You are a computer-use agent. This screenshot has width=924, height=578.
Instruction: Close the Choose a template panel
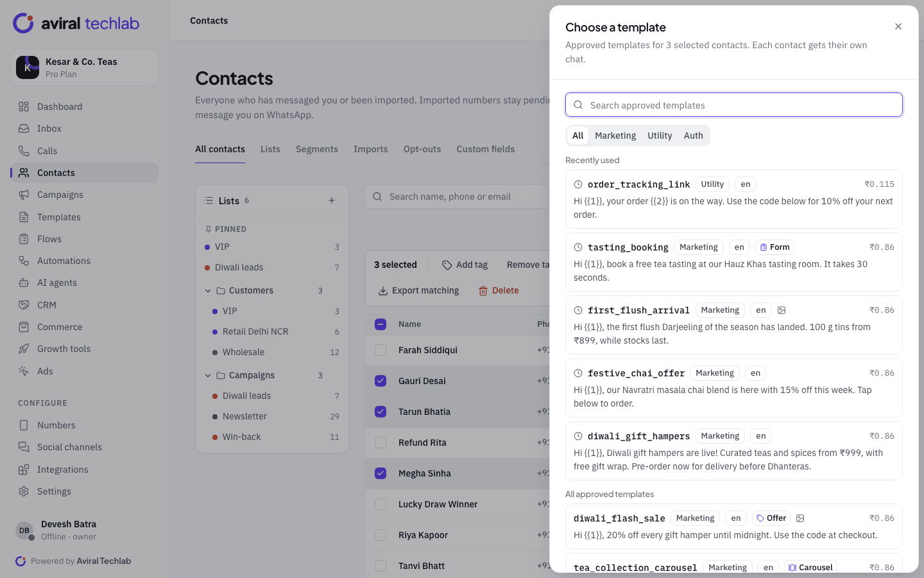click(898, 26)
